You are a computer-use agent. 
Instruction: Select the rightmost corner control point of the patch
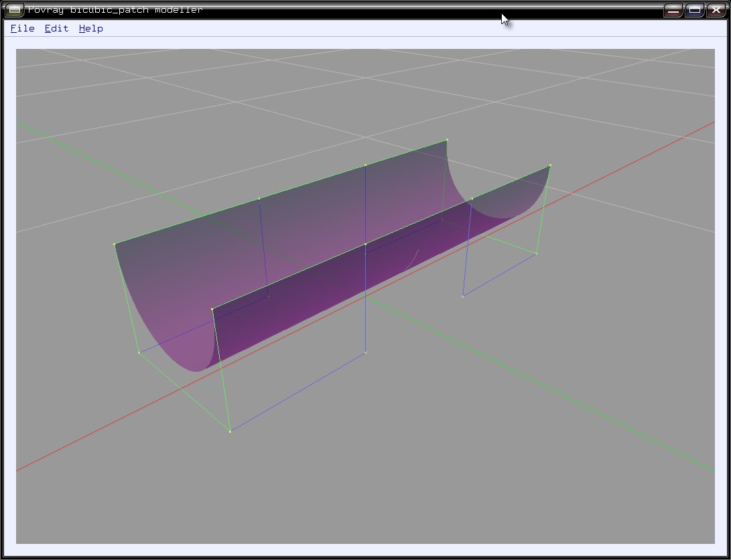[x=550, y=165]
